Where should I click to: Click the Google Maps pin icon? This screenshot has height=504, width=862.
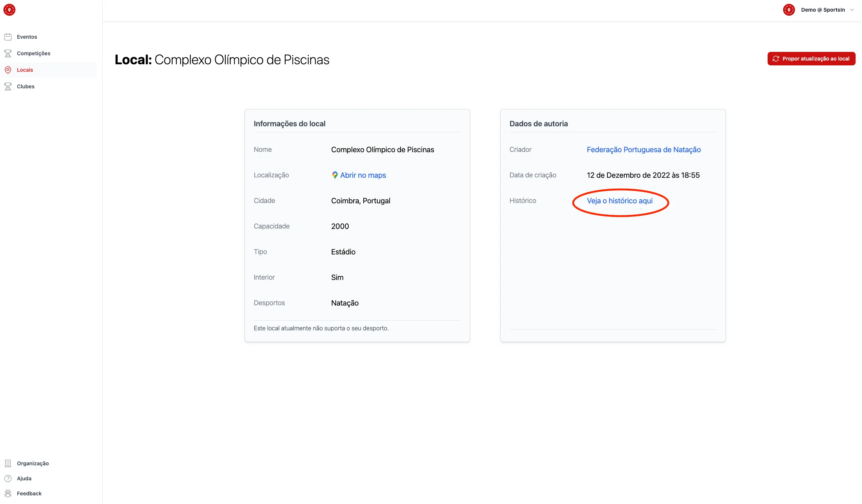[x=335, y=175]
